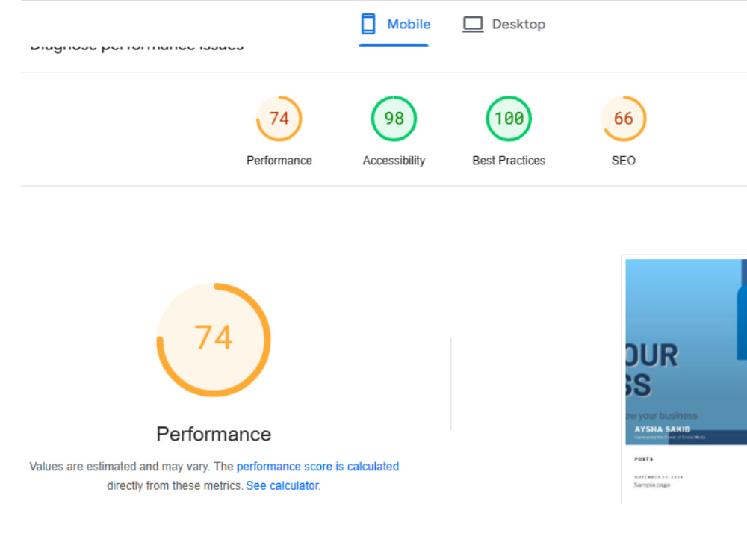The width and height of the screenshot is (747, 560).
Task: Click 'Values are estimated and may vary' text
Action: pos(120,467)
